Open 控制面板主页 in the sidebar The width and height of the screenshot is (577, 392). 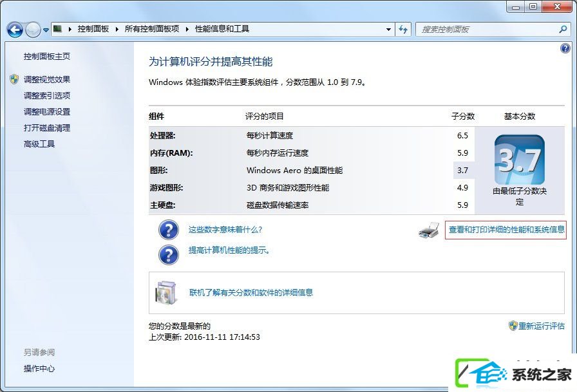[x=47, y=56]
